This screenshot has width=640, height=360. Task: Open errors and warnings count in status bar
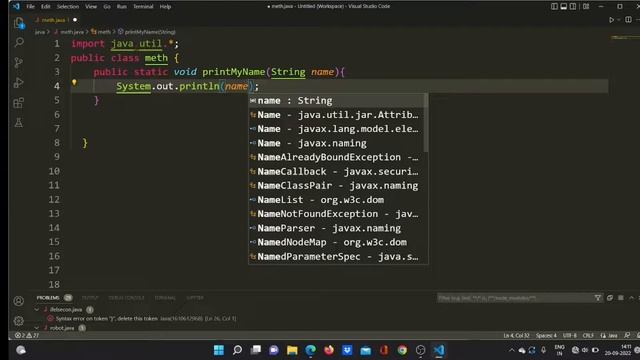coord(27,336)
